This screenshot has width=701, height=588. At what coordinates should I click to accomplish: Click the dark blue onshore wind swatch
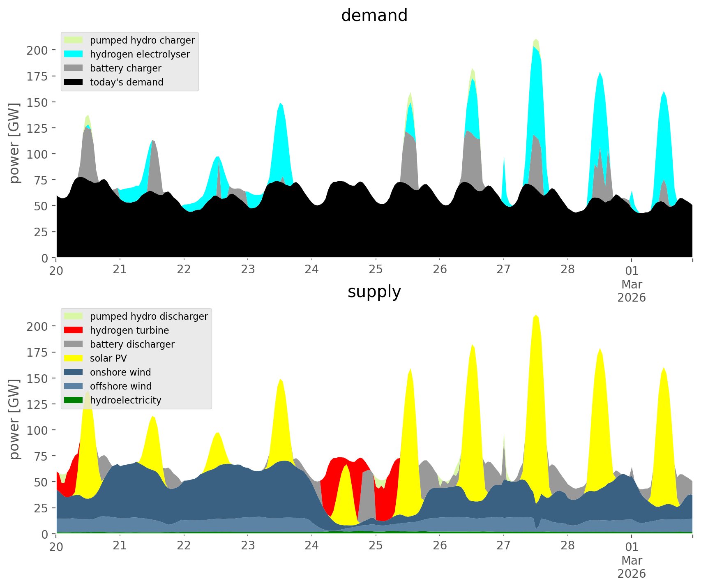[74, 372]
